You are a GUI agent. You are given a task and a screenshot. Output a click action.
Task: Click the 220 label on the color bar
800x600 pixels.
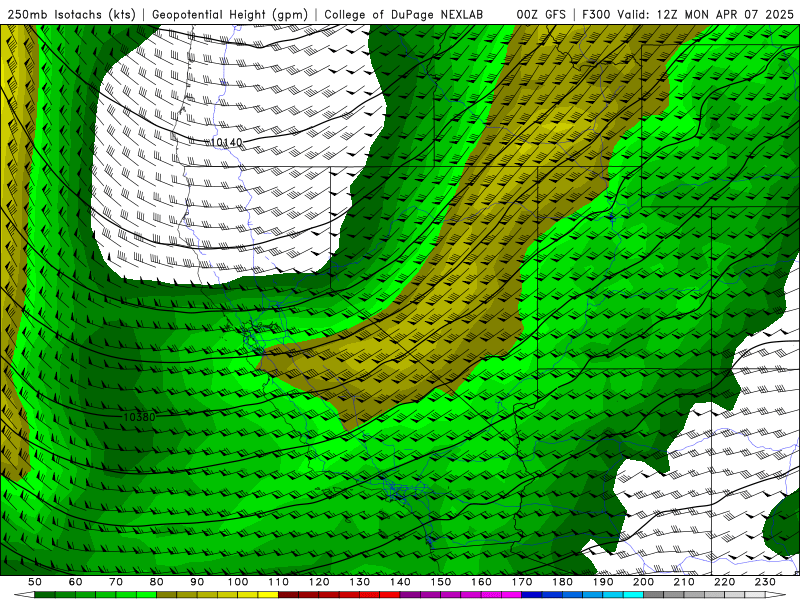coord(724,582)
